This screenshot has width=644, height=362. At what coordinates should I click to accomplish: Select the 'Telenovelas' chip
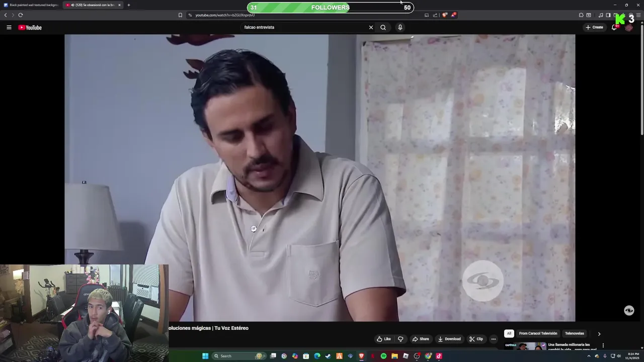point(574,333)
